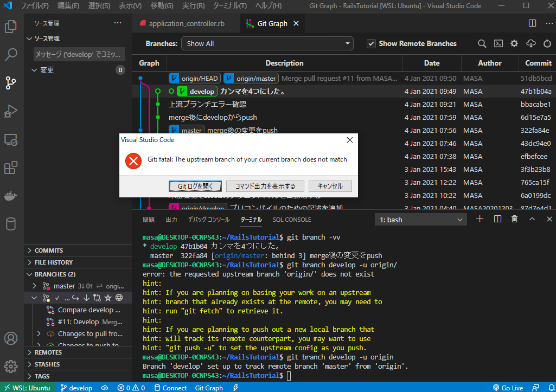The width and height of the screenshot is (556, 392).
Task: Select commit 上流ブランチエラー確認 row
Action: [x=343, y=104]
